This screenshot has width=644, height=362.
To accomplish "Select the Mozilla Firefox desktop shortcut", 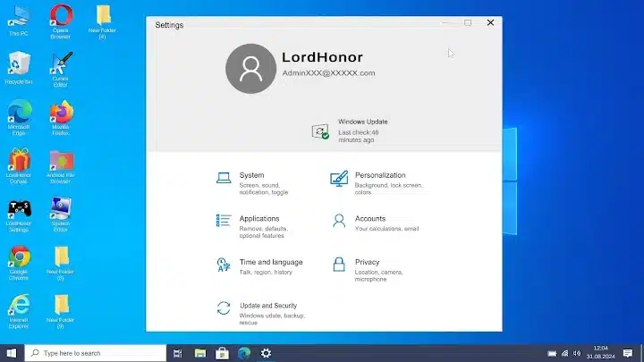I will tap(61, 117).
